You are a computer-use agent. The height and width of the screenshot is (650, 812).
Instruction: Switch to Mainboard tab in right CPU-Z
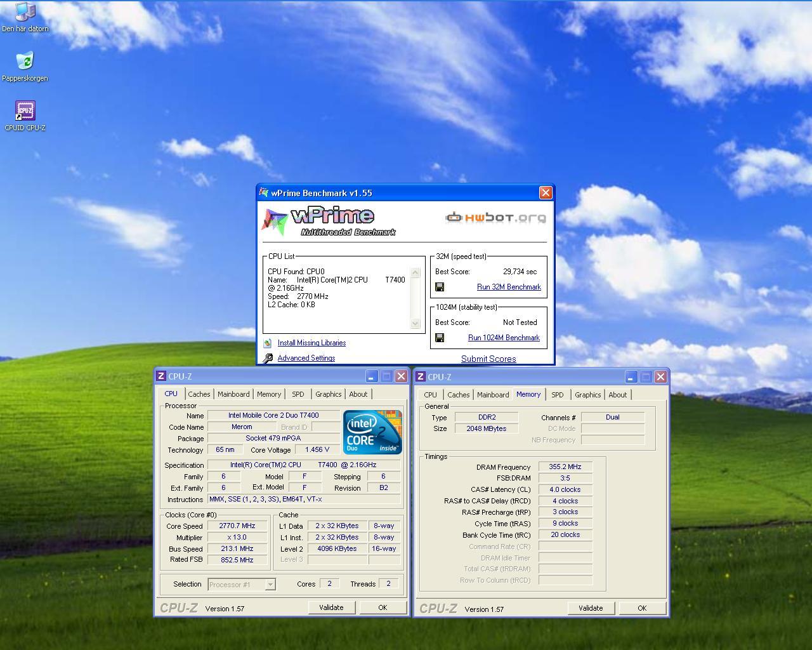493,395
